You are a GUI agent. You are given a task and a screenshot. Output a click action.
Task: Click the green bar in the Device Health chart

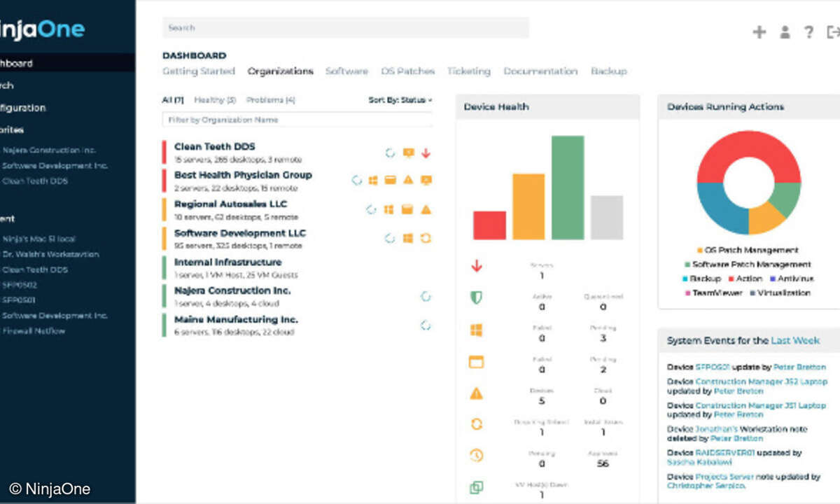tap(568, 188)
